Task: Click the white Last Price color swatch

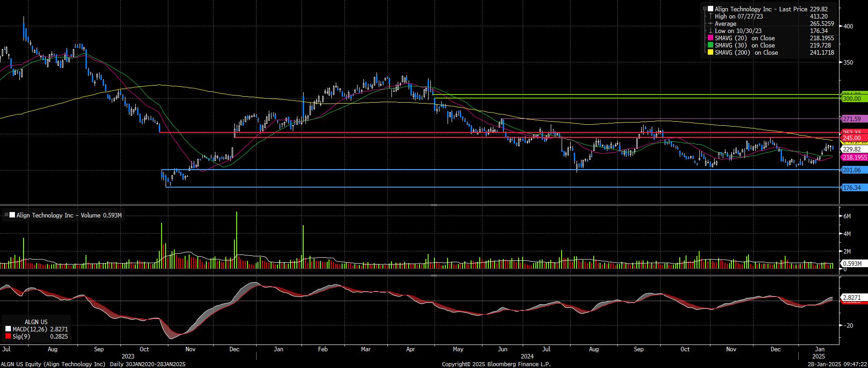Action: click(711, 9)
